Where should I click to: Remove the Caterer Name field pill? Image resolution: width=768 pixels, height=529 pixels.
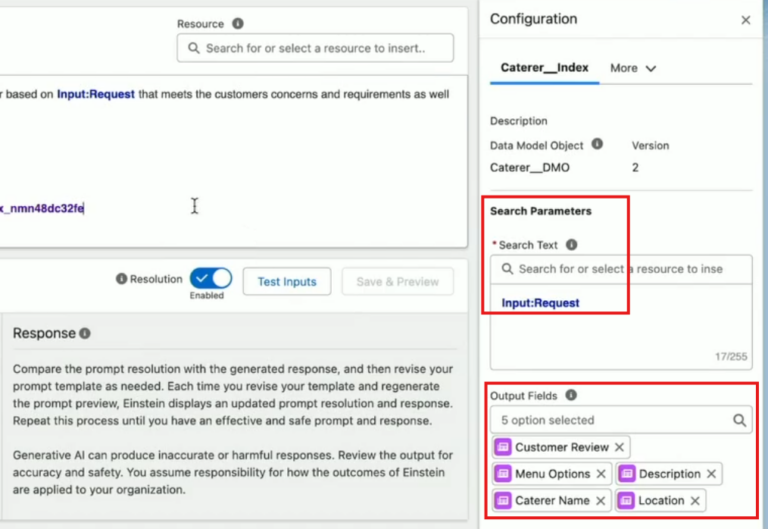[601, 501]
